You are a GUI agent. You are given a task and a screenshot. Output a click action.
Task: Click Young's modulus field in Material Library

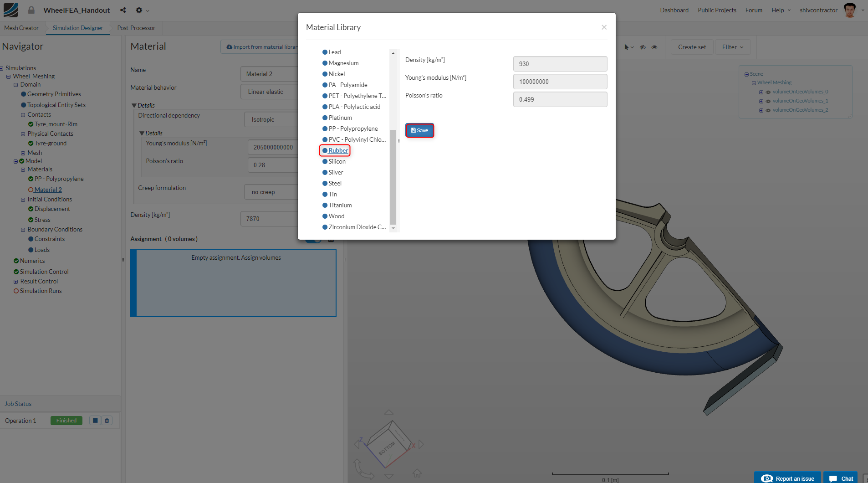(x=560, y=82)
